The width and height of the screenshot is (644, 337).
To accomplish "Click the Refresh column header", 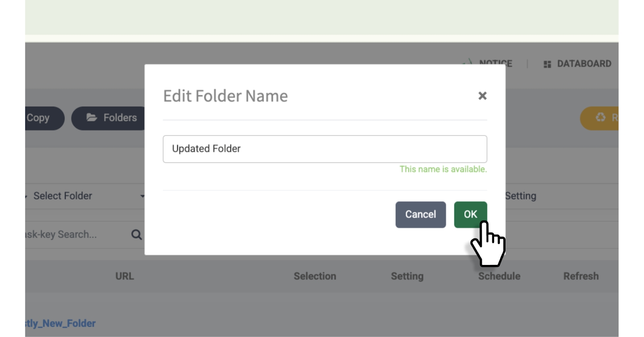I will [580, 276].
